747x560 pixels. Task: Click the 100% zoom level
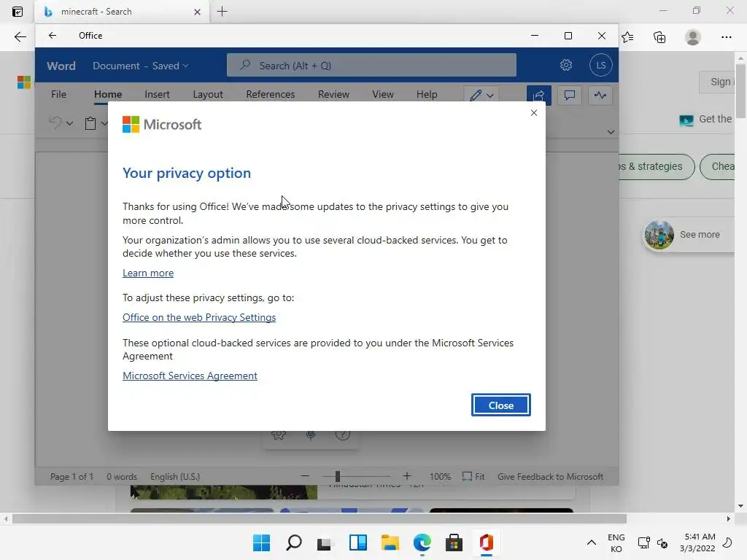[x=440, y=477]
